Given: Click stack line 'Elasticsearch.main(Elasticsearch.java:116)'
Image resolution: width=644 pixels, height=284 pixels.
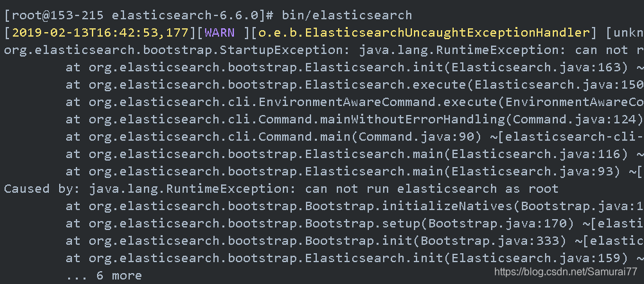Looking at the screenshot, I should pos(354,154).
